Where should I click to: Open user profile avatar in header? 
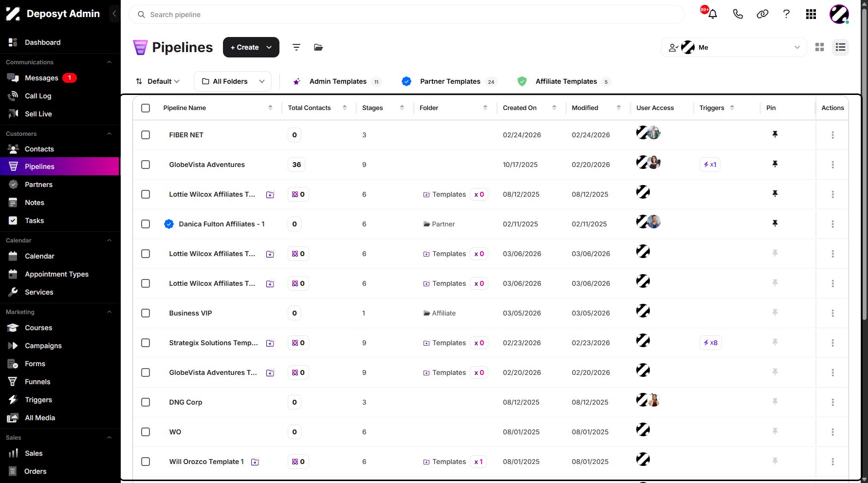(839, 14)
